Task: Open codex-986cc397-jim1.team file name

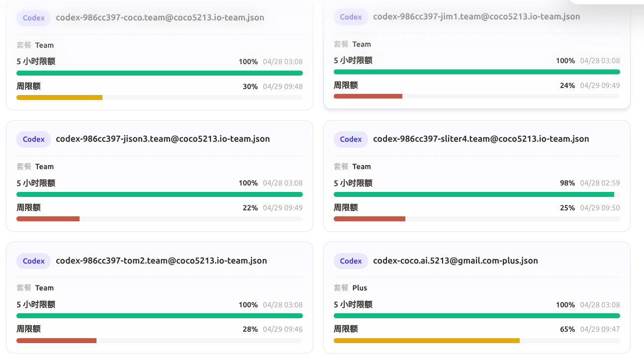Action: point(476,17)
